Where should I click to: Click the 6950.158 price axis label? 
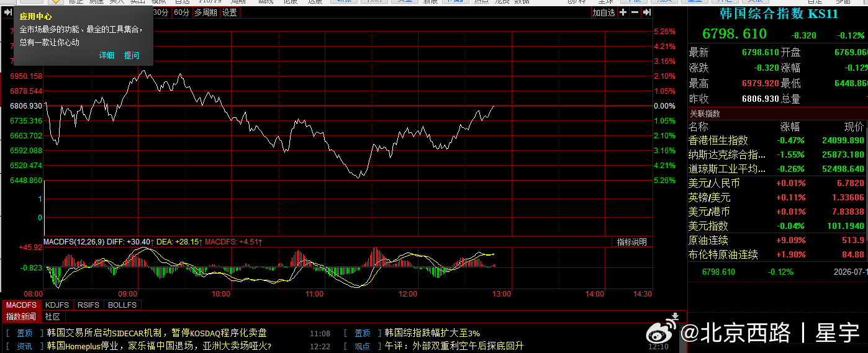click(x=26, y=76)
